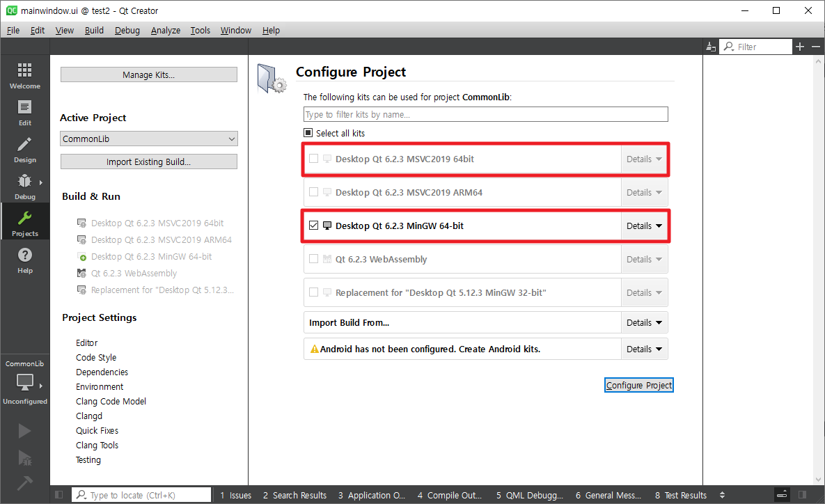Toggle right sidebar in status bar
Image resolution: width=825 pixels, height=504 pixels.
[x=803, y=494]
